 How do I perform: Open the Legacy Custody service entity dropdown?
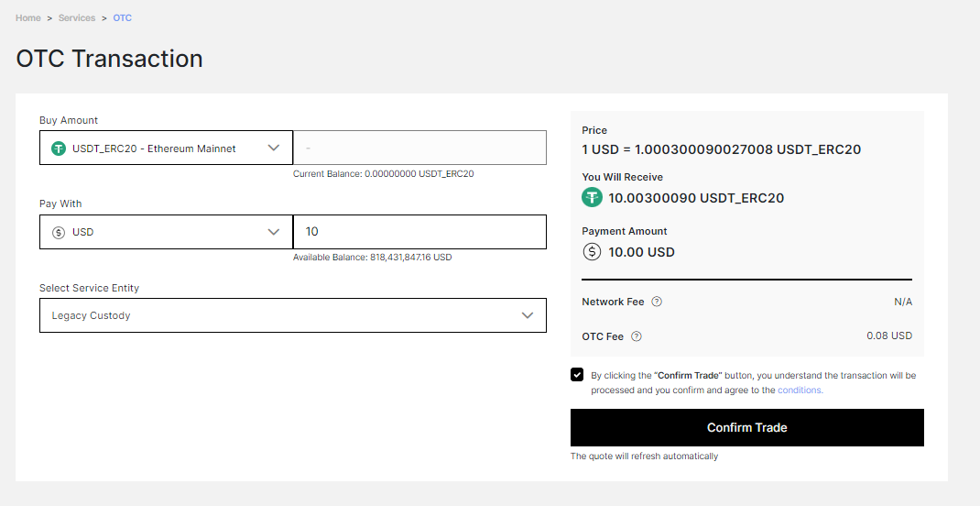click(x=292, y=315)
